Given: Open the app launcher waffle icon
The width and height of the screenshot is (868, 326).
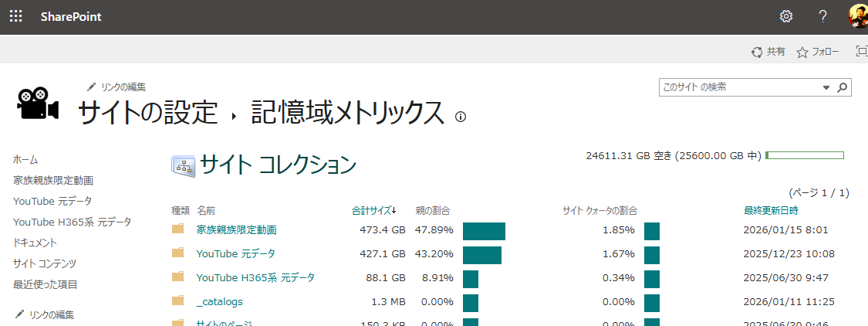Looking at the screenshot, I should 15,16.
